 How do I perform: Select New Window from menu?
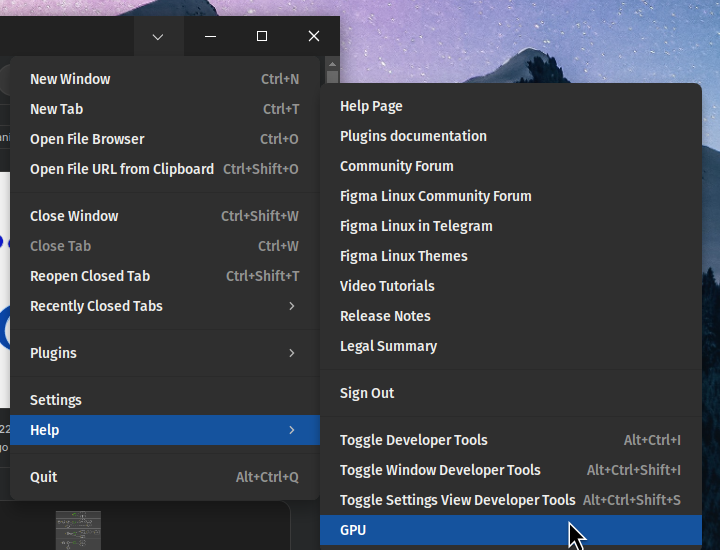click(x=70, y=79)
